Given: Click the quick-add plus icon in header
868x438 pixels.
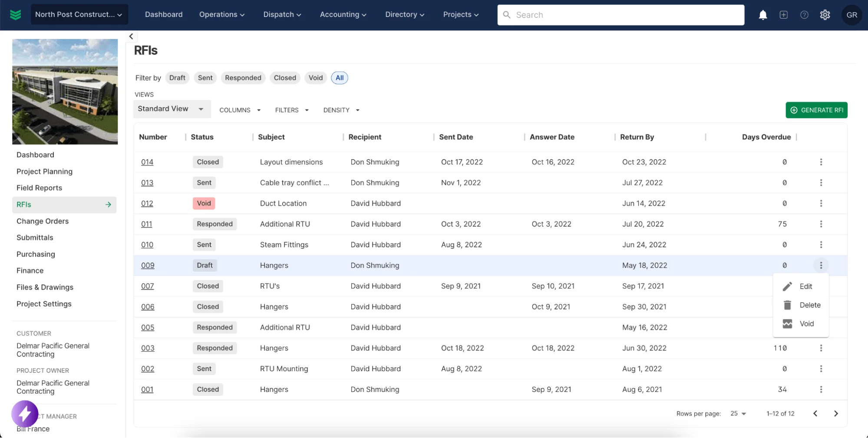Looking at the screenshot, I should 783,15.
